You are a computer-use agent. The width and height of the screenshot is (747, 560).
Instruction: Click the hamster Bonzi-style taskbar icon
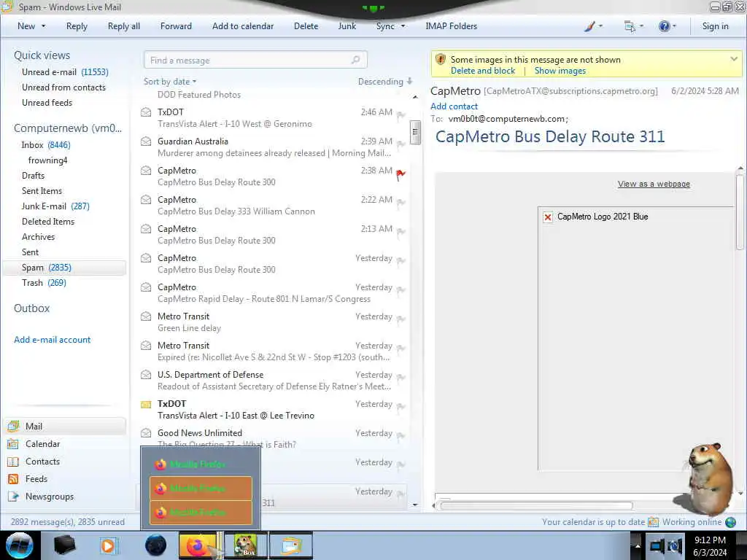click(x=245, y=545)
